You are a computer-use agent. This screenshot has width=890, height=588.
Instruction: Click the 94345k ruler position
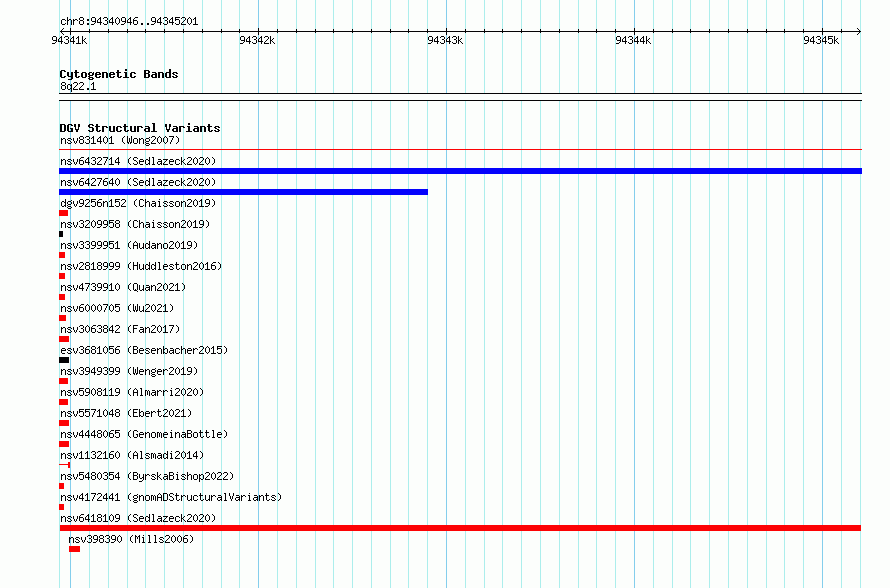(821, 40)
